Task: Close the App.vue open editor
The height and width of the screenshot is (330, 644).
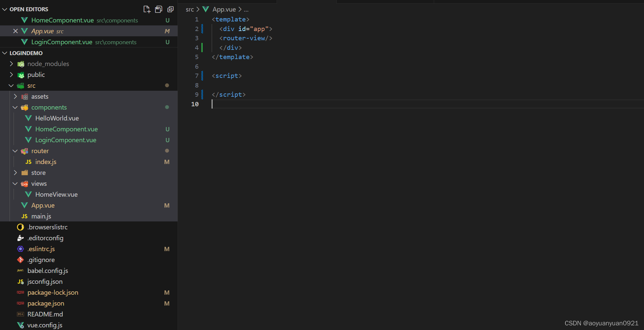Action: click(x=16, y=31)
